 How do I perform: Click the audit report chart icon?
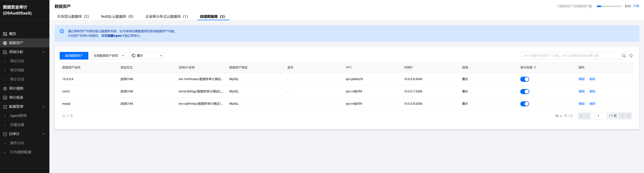click(5, 98)
